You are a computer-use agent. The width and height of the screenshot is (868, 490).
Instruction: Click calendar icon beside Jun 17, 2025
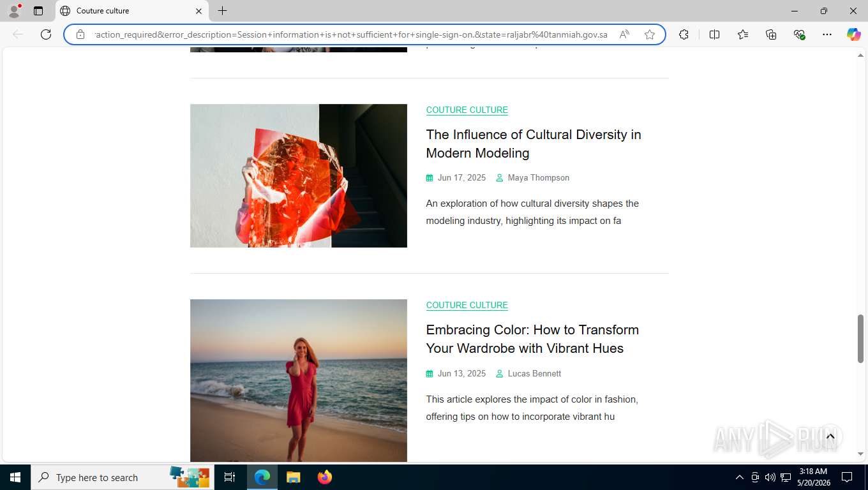430,178
